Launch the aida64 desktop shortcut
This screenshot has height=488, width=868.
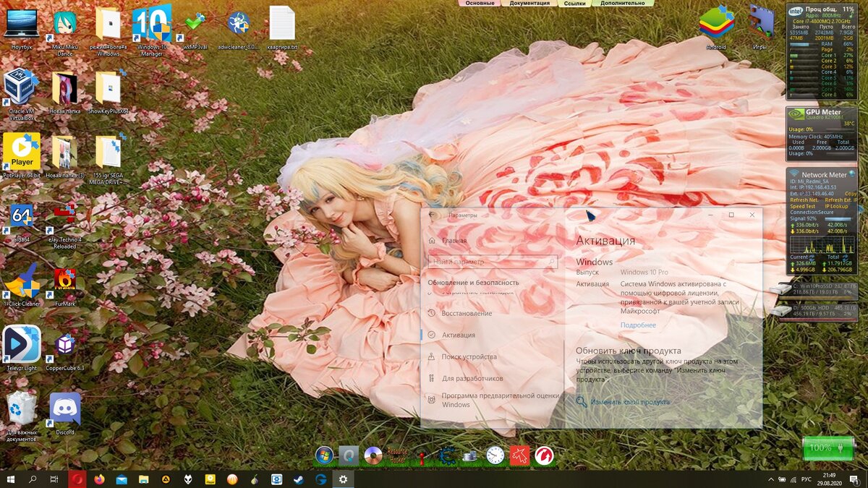point(22,221)
